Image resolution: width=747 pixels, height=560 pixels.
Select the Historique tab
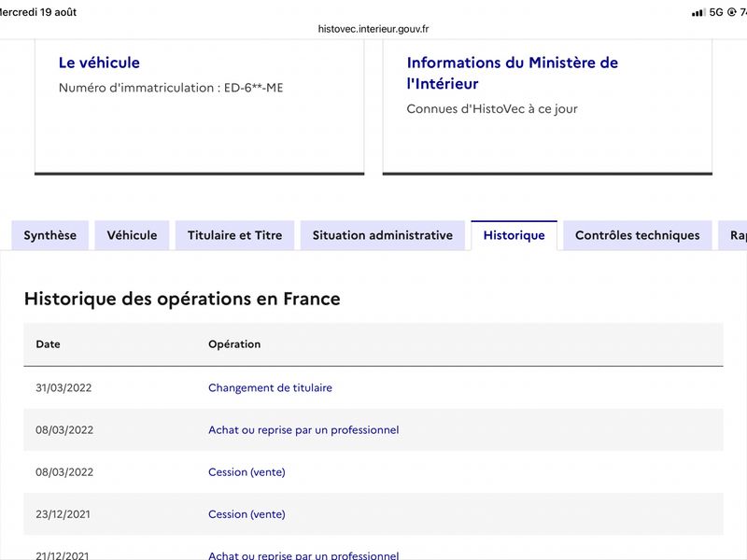[x=514, y=235]
